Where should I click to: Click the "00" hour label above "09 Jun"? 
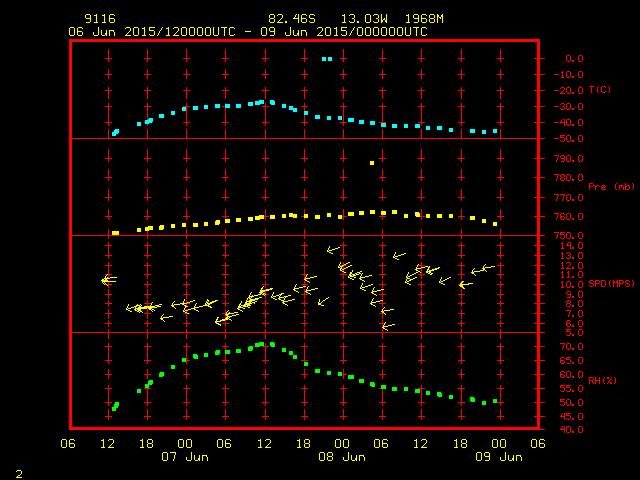(x=499, y=444)
